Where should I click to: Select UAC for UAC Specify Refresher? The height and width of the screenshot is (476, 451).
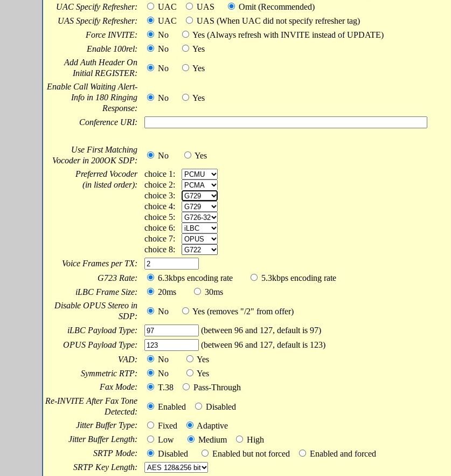150,6
